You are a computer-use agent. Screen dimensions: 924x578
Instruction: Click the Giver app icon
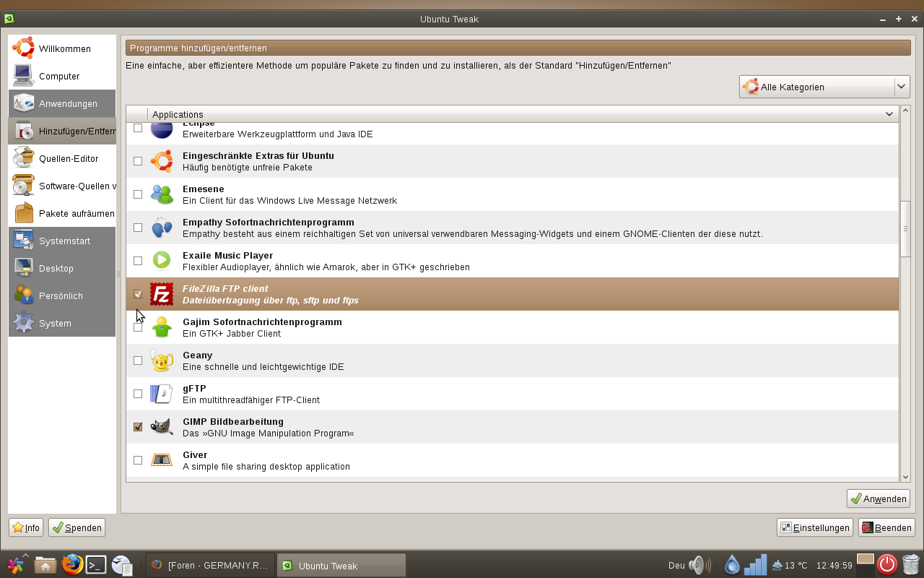[162, 460]
